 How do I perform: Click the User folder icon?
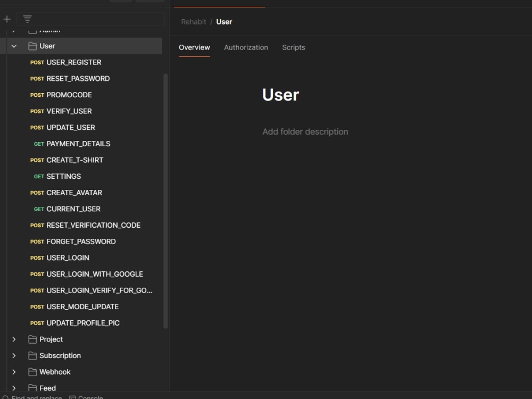32,46
